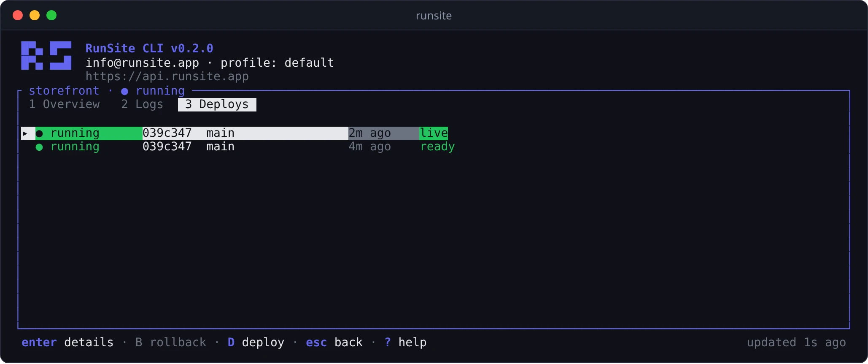The height and width of the screenshot is (364, 868).
Task: Click the esc back shortcut
Action: [x=334, y=342]
